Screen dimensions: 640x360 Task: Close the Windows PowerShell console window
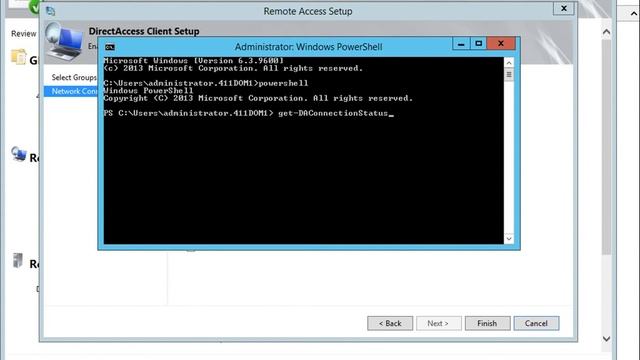[x=501, y=44]
